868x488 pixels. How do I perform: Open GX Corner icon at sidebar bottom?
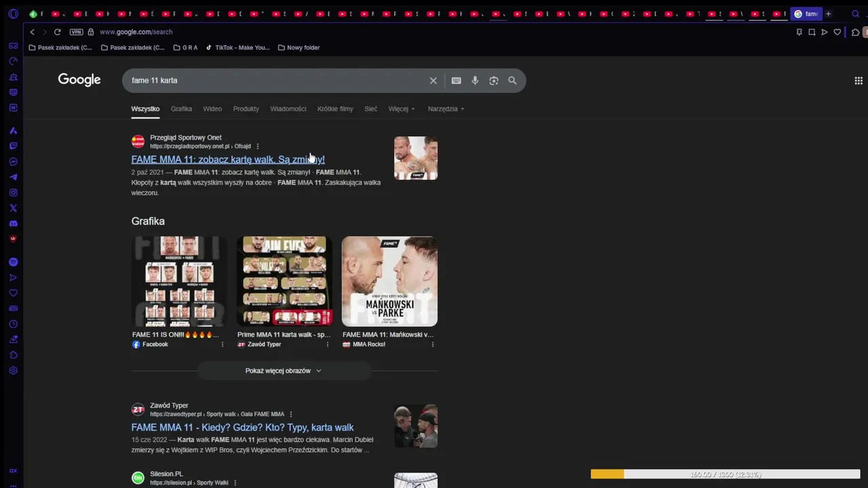point(13,471)
